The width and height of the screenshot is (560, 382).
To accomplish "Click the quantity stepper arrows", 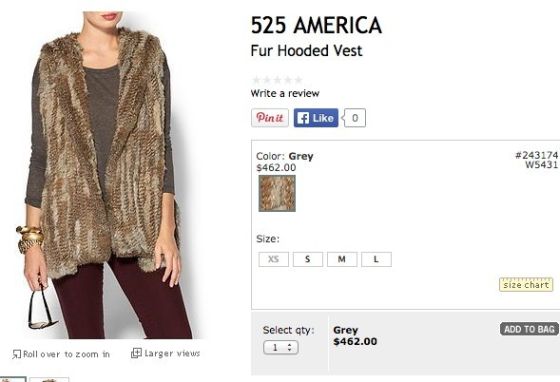I will (290, 347).
